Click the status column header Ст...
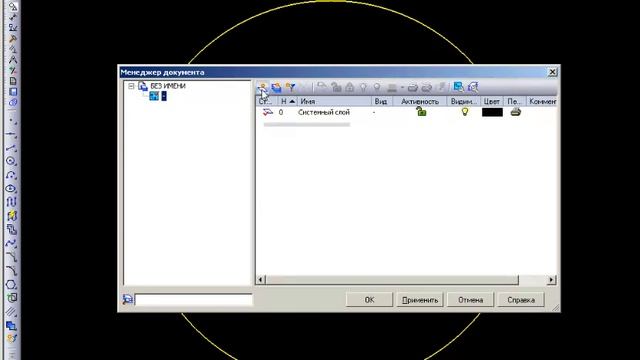640x360 pixels. (x=266, y=101)
